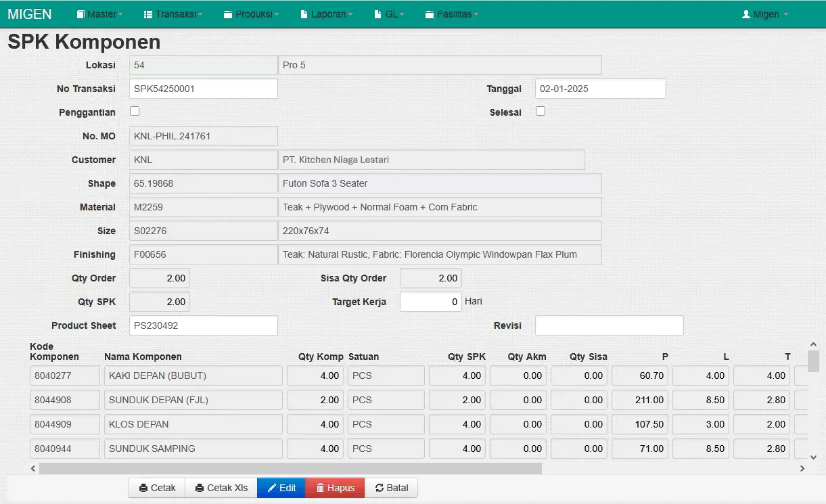Image resolution: width=826 pixels, height=504 pixels.
Task: Click the Product Sheet input field
Action: (204, 325)
